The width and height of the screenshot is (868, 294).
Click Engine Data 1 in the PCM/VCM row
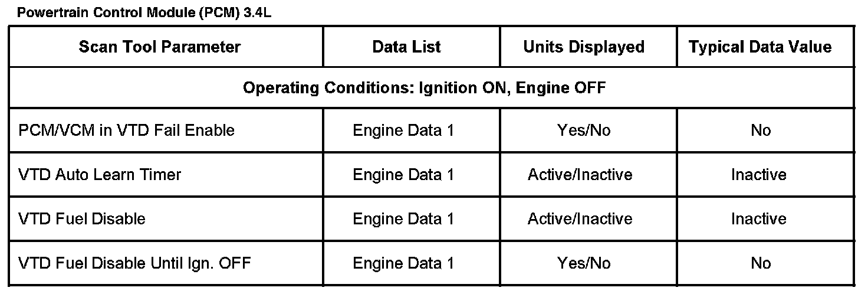coord(403,130)
